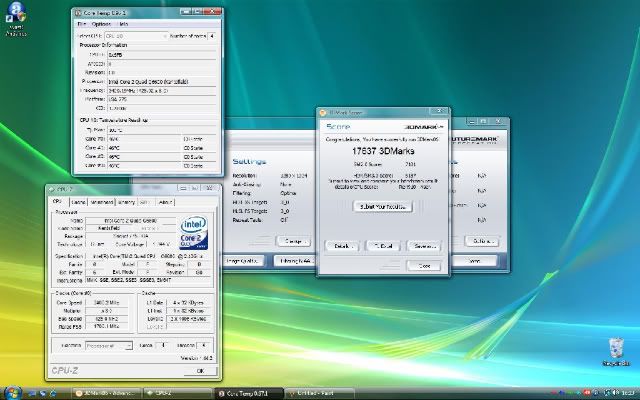Click the 3DMark Score window title icon
This screenshot has width=640, height=400.
tap(322, 113)
